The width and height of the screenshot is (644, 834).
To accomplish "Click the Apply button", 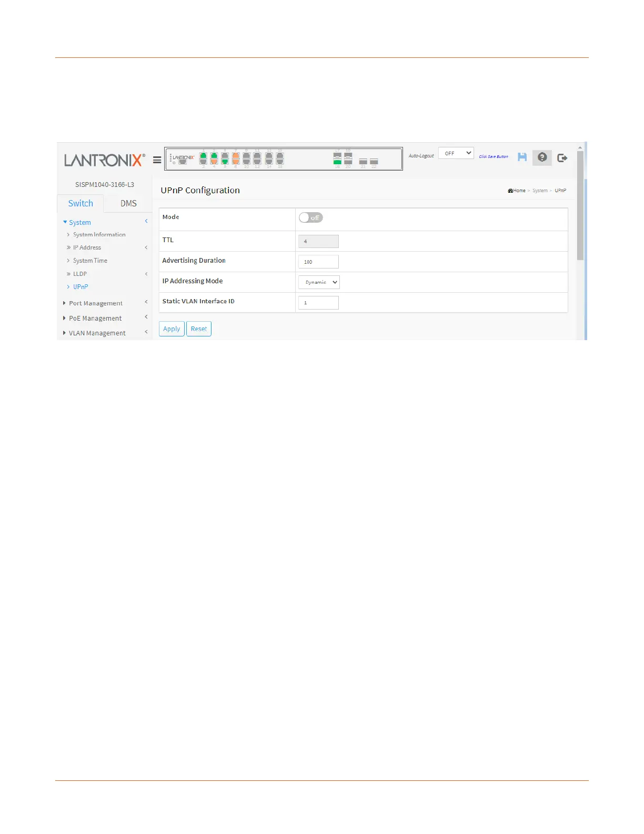I will [172, 329].
